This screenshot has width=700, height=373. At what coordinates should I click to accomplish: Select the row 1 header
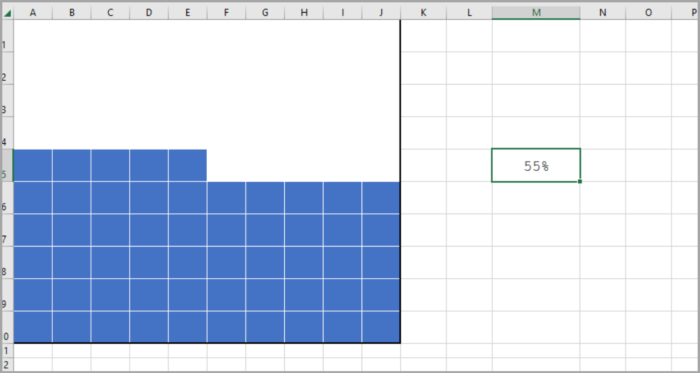tap(7, 36)
